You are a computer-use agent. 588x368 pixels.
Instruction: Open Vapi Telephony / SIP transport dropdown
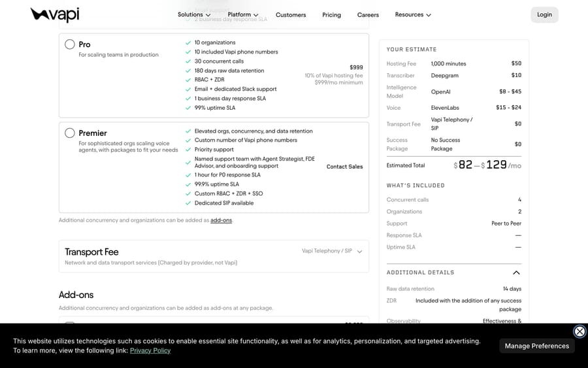332,251
